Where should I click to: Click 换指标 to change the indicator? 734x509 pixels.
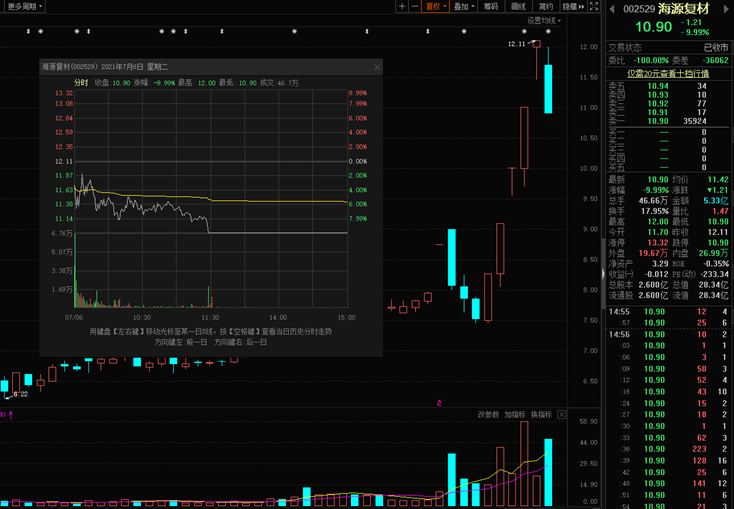(542, 414)
